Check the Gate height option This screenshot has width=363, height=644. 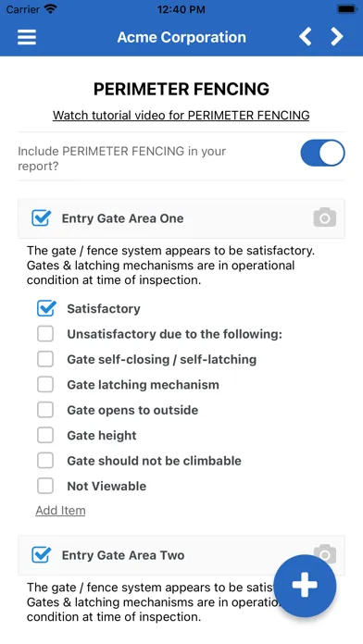click(45, 436)
